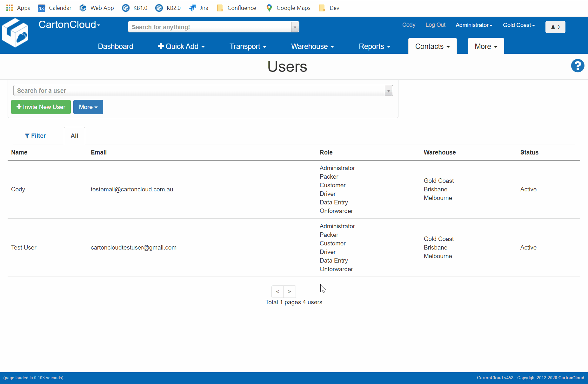The height and width of the screenshot is (384, 588).
Task: Click the CartonCloud box logo
Action: pos(15,33)
